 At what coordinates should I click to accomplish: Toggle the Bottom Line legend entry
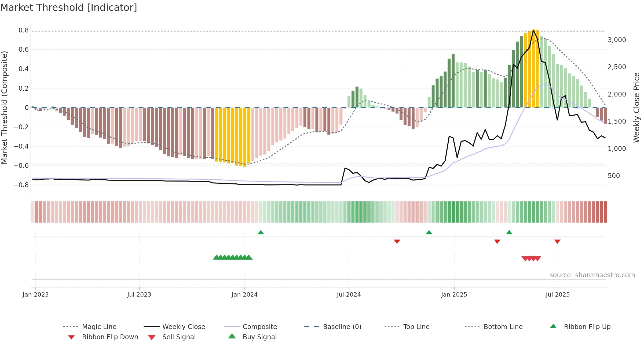[494, 327]
